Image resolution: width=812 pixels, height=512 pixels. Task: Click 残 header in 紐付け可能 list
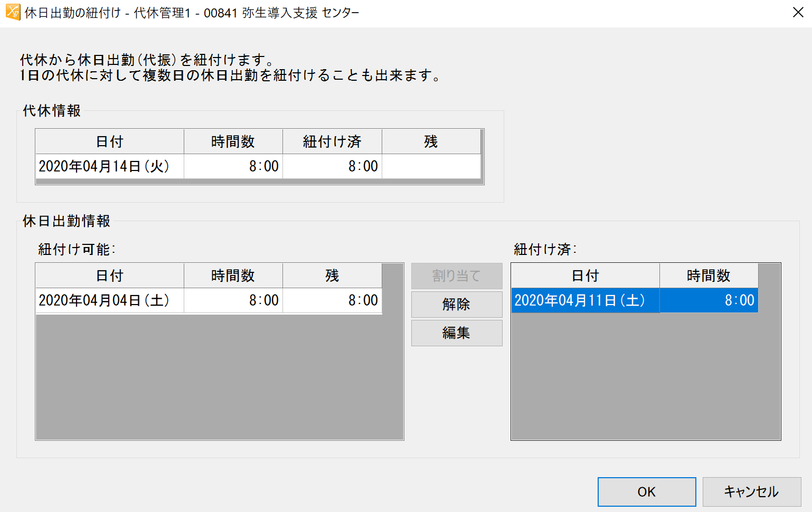click(x=332, y=276)
